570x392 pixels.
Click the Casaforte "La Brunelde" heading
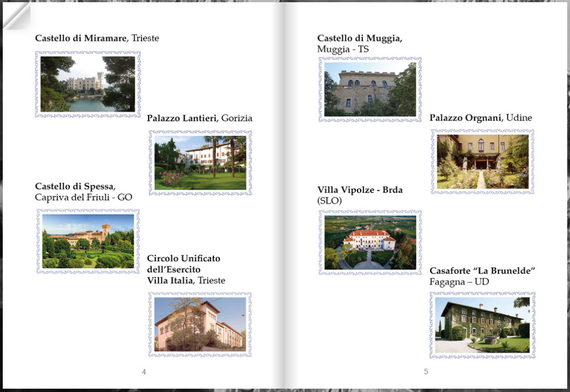click(483, 271)
